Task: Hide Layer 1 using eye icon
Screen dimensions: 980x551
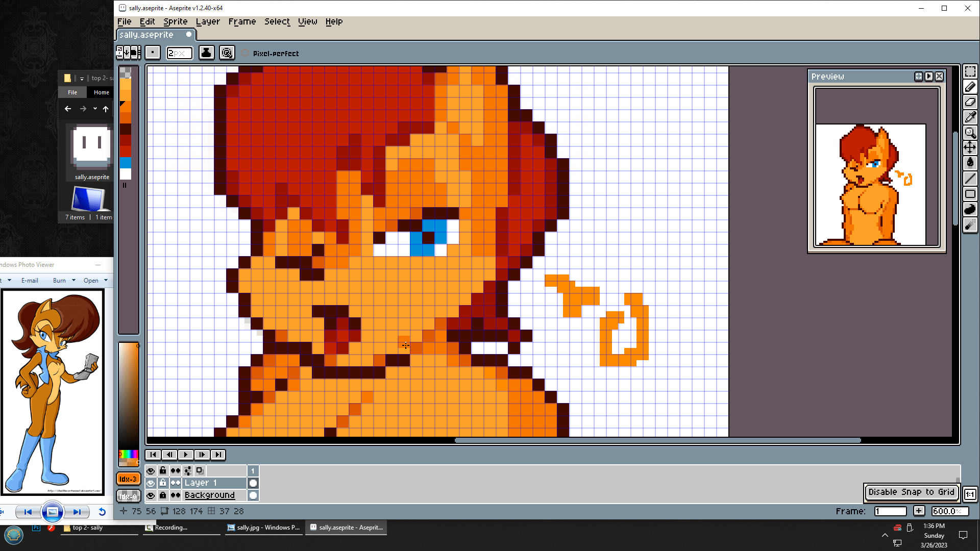Action: tap(151, 483)
